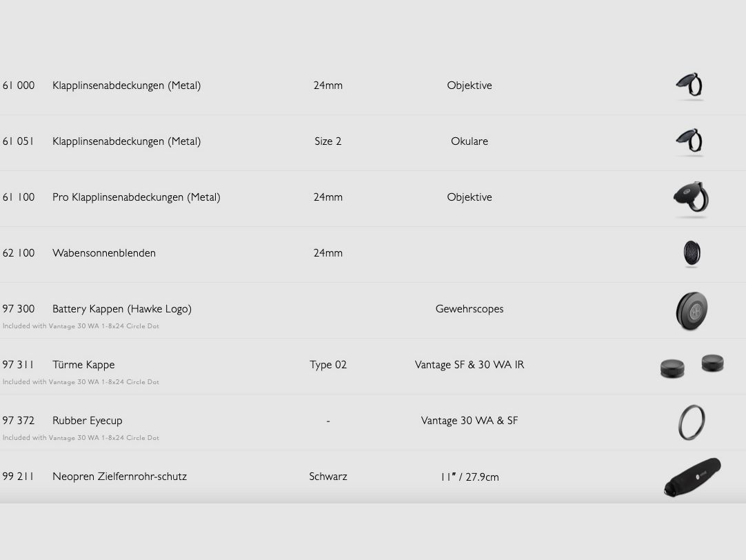Click Battery Kappen (Hawke Logo) name
Image resolution: width=746 pixels, height=560 pixels.
click(121, 309)
